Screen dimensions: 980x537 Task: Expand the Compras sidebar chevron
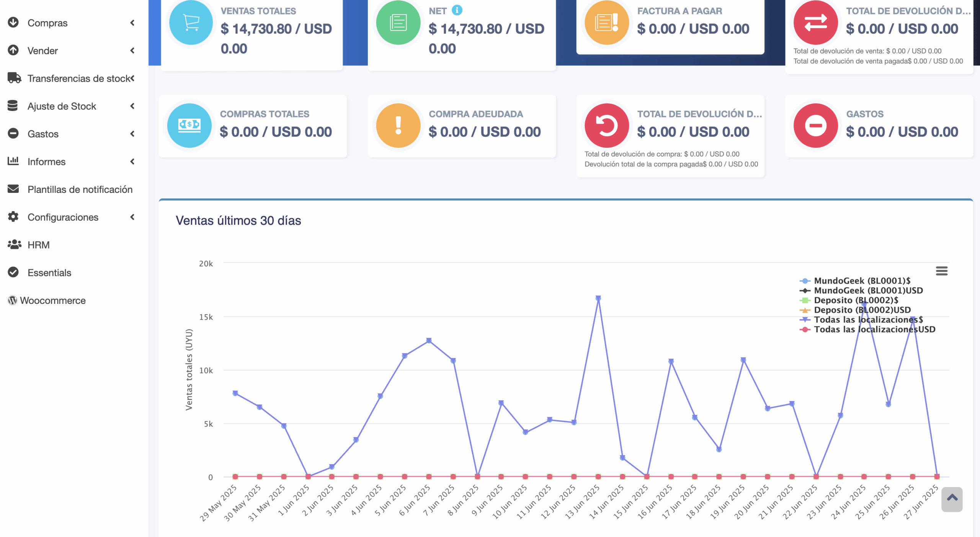pos(132,23)
